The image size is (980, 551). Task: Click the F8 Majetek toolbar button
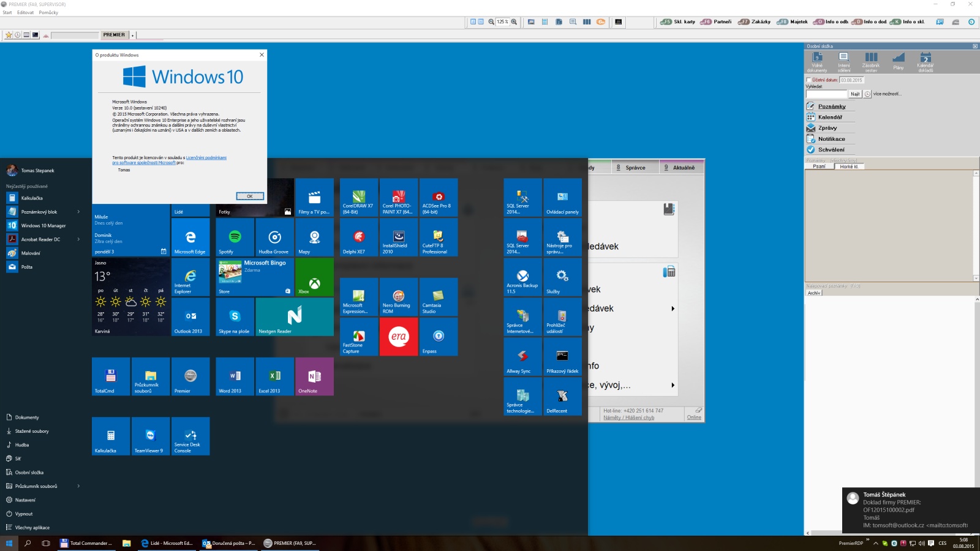coord(793,21)
